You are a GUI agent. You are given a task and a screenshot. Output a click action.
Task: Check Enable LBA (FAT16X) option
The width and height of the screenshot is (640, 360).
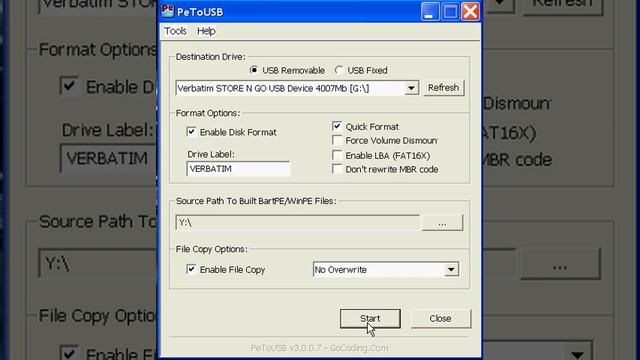click(x=337, y=156)
